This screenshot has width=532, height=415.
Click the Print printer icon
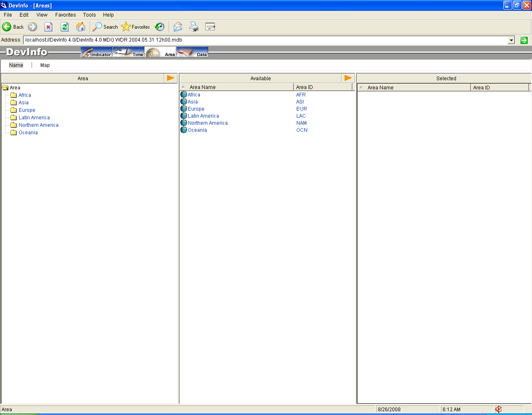(x=194, y=27)
